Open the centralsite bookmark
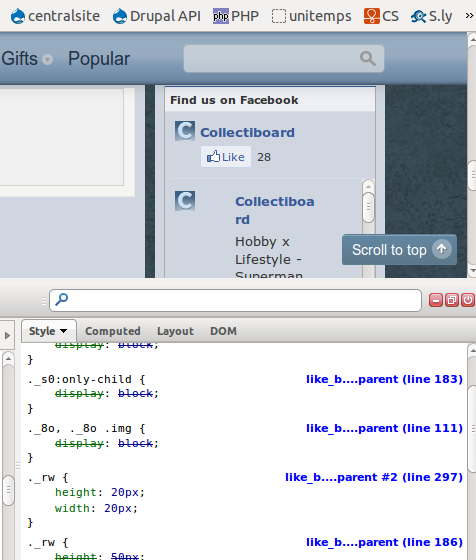The image size is (476, 560). 55,16
